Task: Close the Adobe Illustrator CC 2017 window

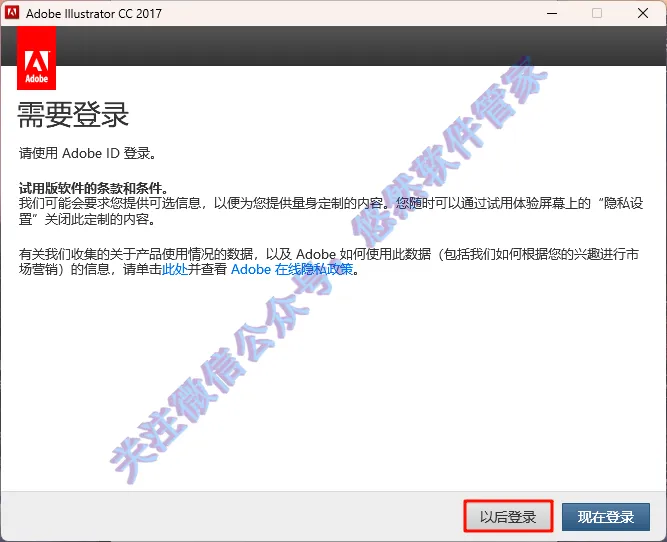Action: coord(643,13)
